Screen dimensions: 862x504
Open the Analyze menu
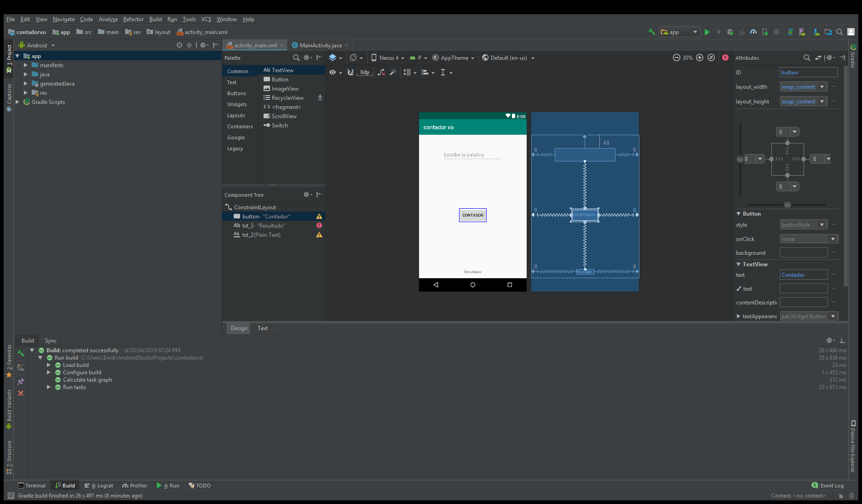(108, 19)
